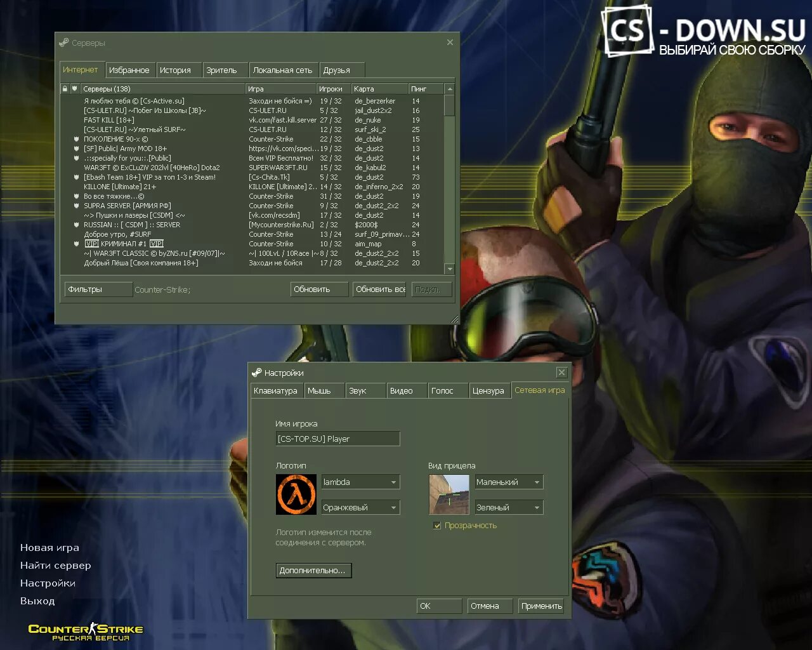
Task: Click Steam icon in Настройки window title
Action: tap(256, 373)
